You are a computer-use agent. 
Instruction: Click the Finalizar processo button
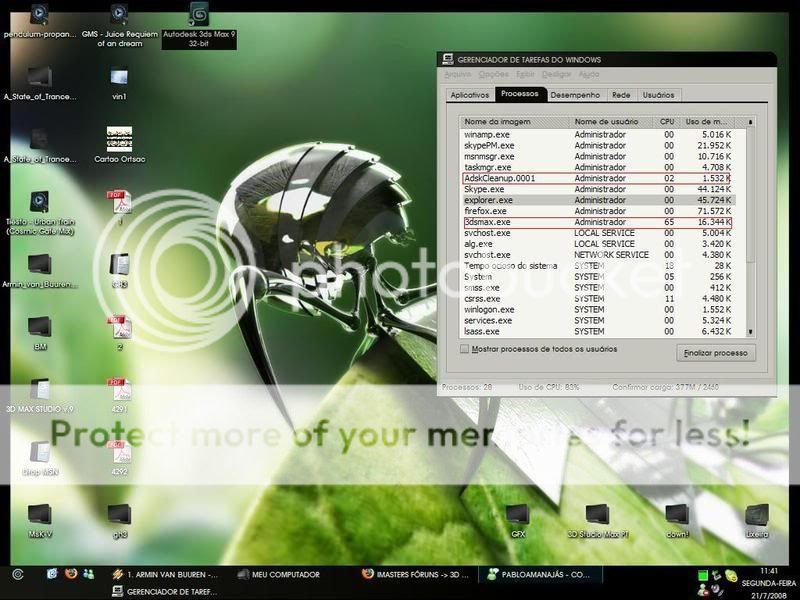(716, 353)
